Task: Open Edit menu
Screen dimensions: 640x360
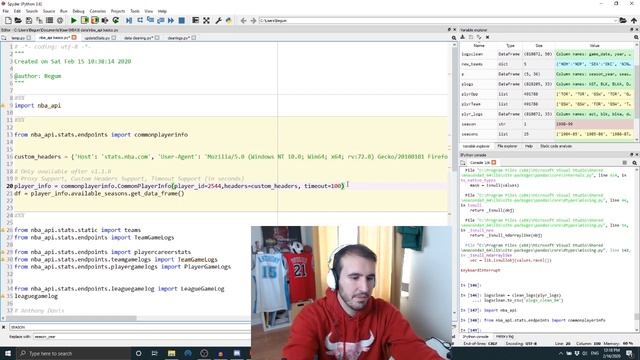Action: click(x=17, y=11)
